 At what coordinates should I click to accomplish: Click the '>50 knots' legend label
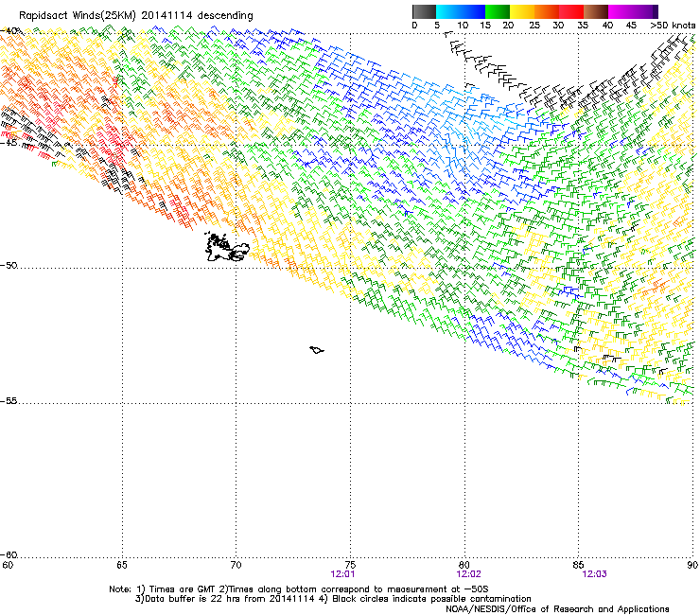[673, 26]
